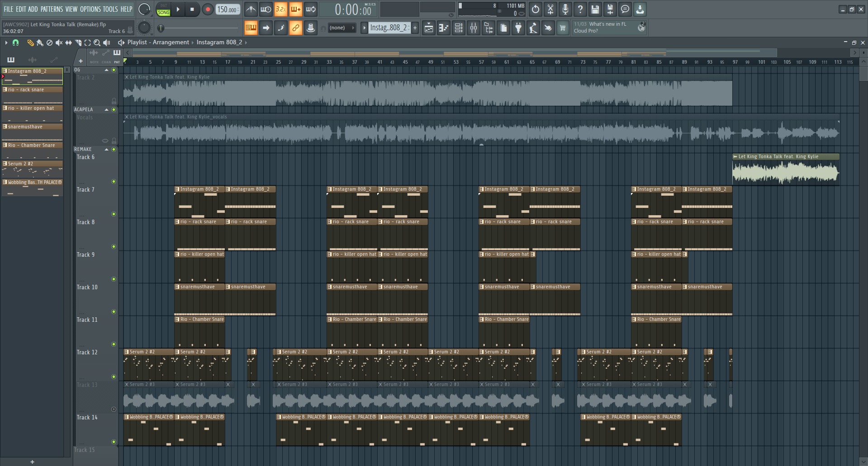Image resolution: width=868 pixels, height=466 pixels.
Task: Enable the recording countdown
Action: 281,9
